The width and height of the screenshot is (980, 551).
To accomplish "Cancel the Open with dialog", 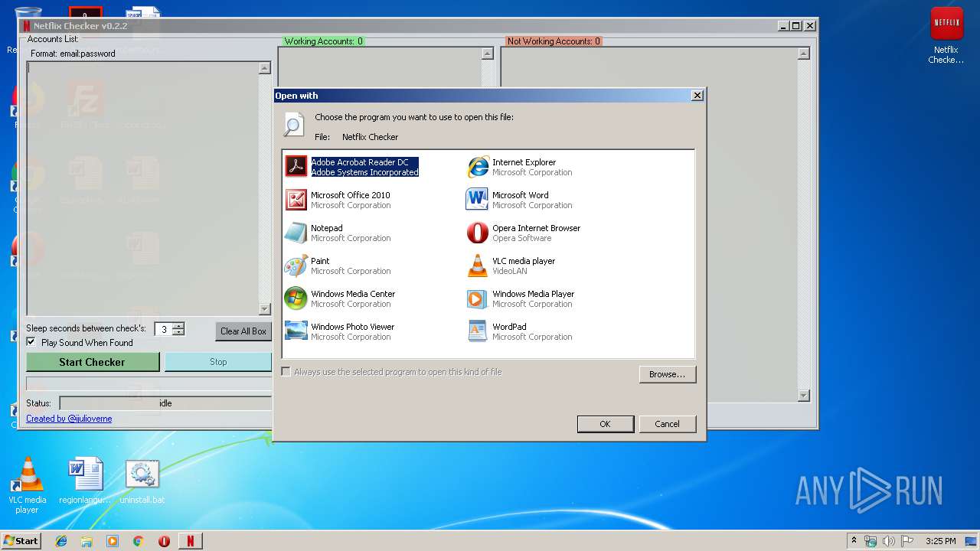I will 667,424.
